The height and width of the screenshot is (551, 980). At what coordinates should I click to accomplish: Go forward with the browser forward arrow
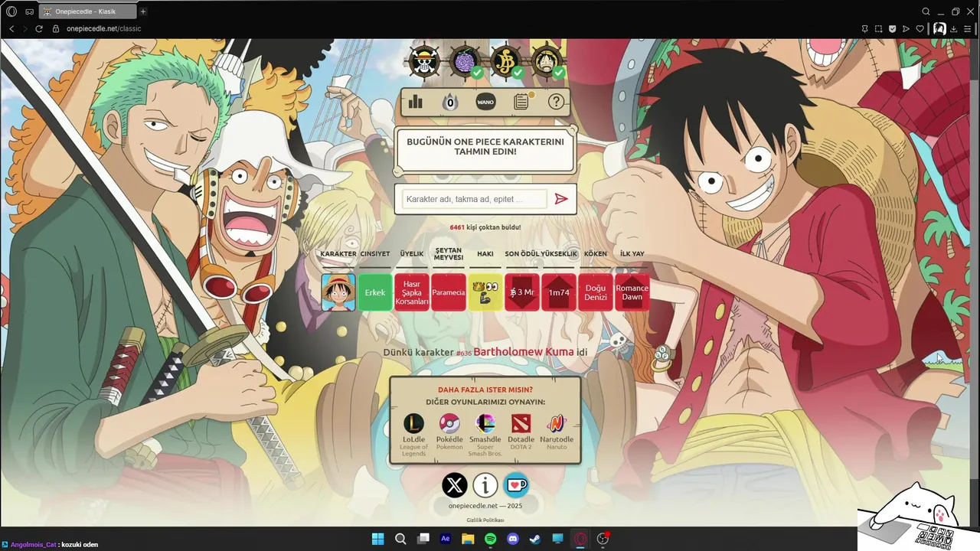[x=25, y=28]
